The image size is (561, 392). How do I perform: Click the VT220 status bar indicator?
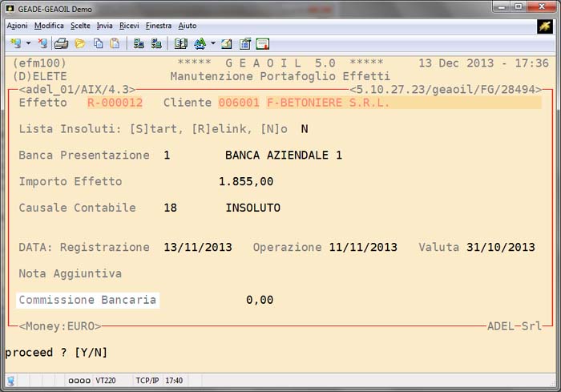[106, 380]
